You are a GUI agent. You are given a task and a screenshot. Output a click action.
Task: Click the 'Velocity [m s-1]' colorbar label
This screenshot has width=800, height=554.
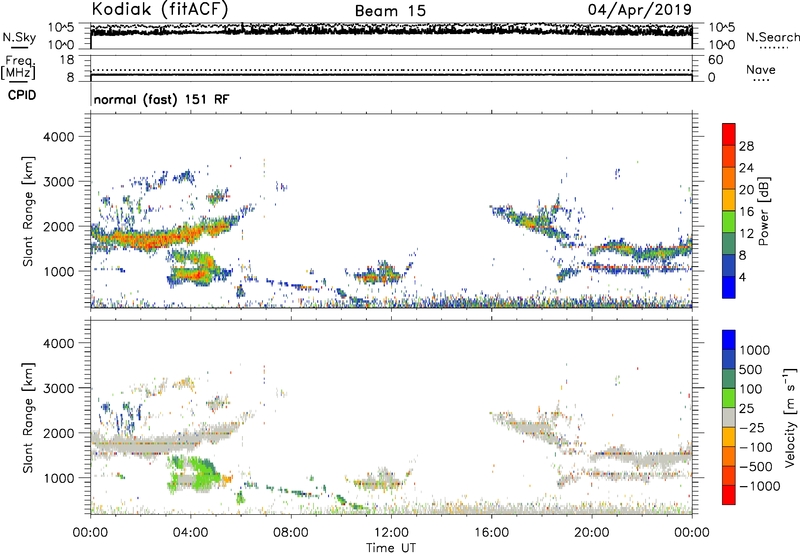790,418
